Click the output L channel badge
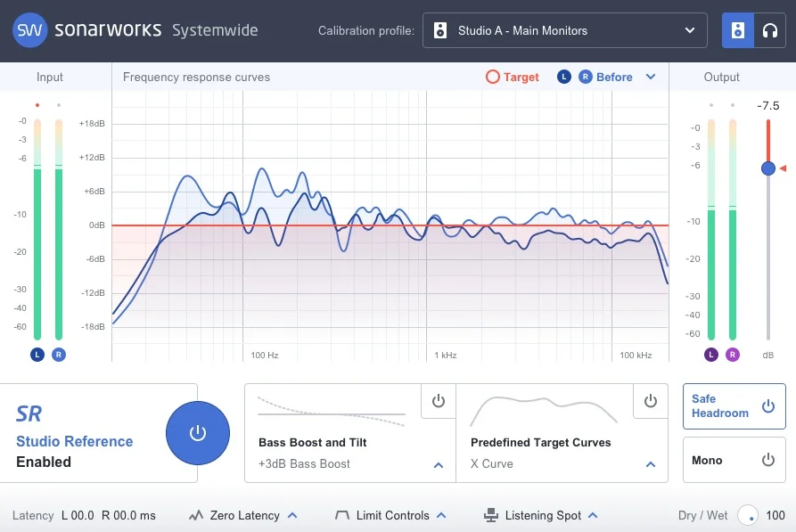796x532 pixels. (711, 355)
